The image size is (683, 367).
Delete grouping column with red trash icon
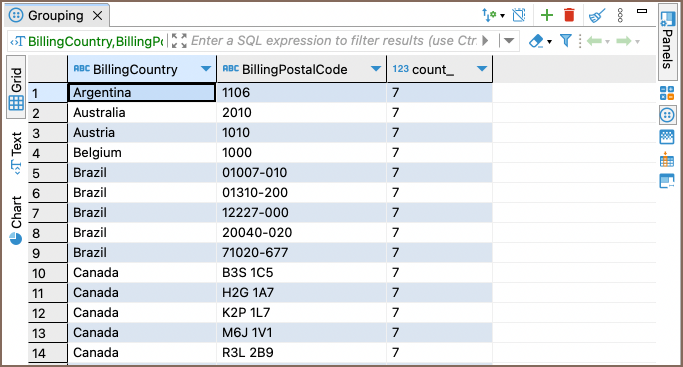click(x=569, y=15)
